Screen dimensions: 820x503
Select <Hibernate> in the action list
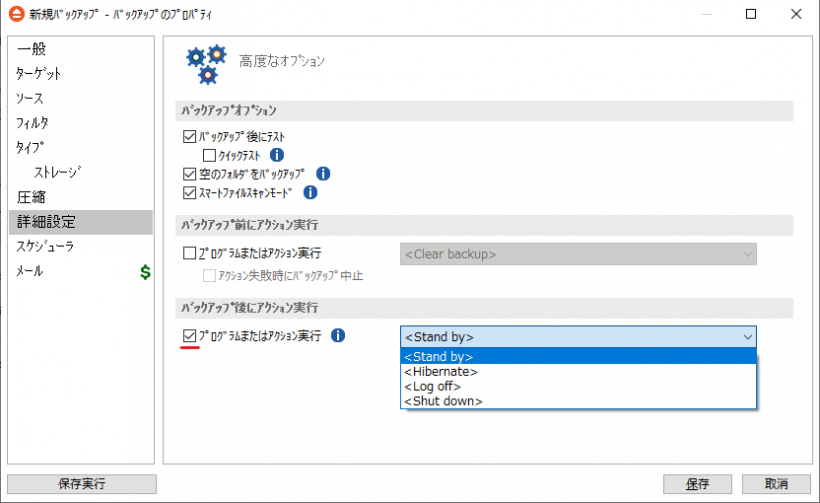[578, 372]
